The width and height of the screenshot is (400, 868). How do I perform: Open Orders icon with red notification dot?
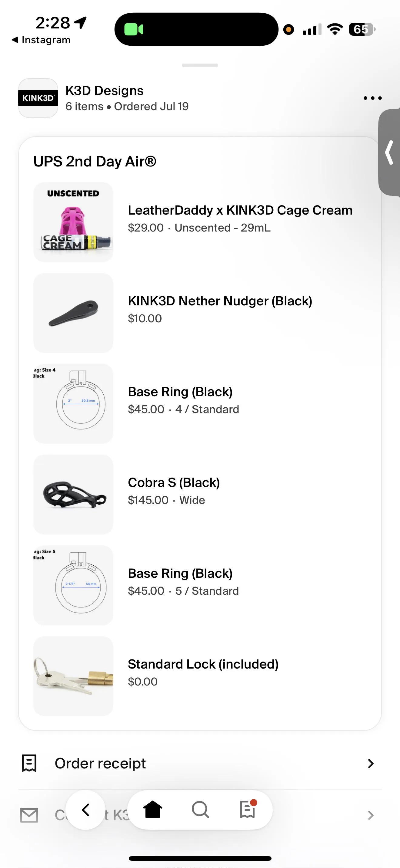[248, 810]
